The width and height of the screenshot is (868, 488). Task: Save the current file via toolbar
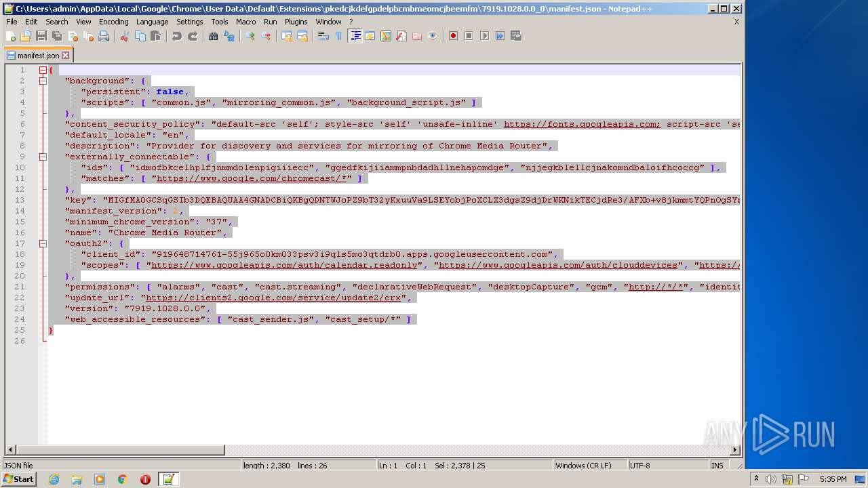pyautogui.click(x=41, y=36)
